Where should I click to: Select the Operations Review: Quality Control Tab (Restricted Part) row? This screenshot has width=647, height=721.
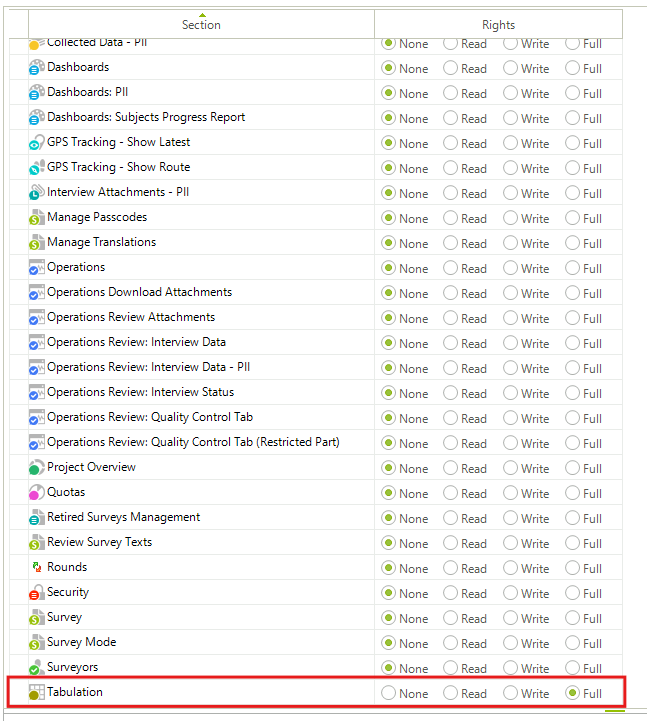(x=316, y=442)
